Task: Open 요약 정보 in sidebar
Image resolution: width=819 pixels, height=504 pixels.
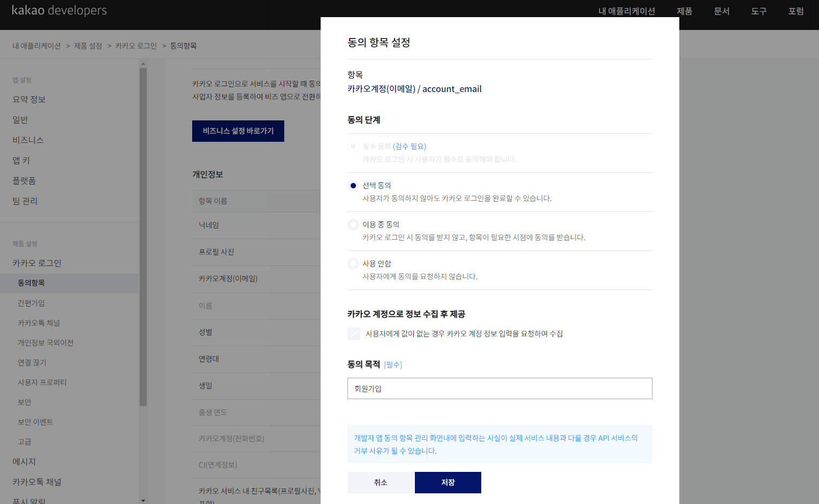Action: tap(29, 100)
